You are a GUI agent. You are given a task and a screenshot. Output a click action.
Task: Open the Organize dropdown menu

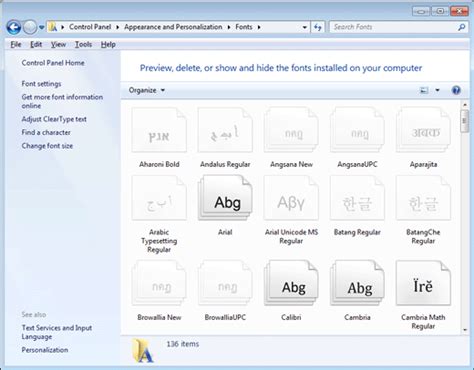point(147,90)
